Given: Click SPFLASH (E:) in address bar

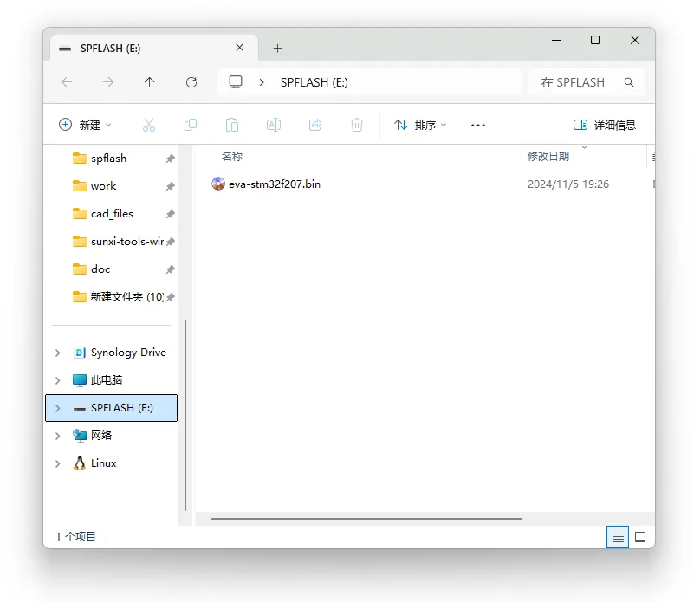Looking at the screenshot, I should (314, 82).
